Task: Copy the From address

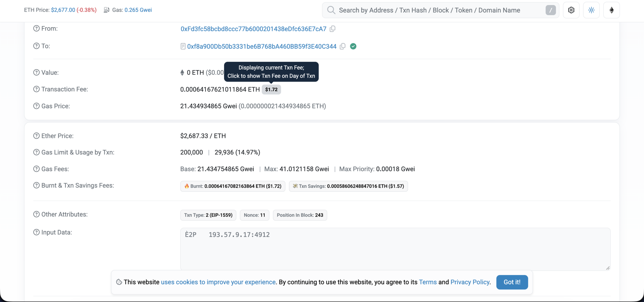Action: (x=333, y=29)
